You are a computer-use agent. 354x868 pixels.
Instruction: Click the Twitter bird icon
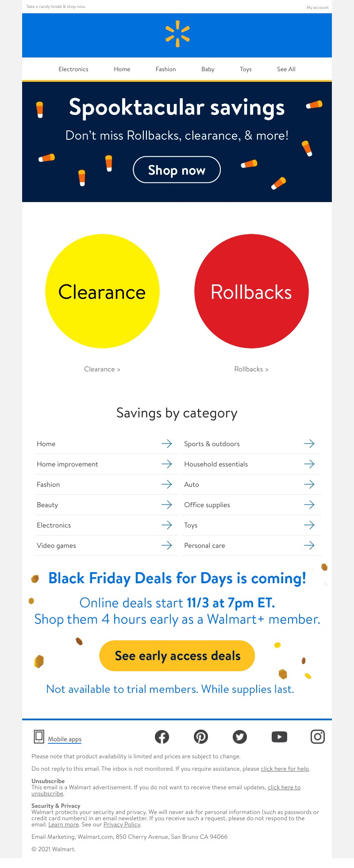tap(240, 737)
